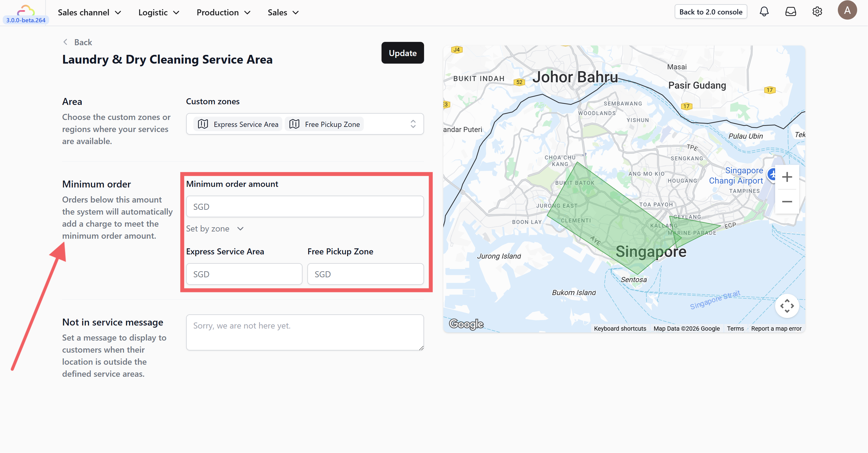This screenshot has width=868, height=453.
Task: Click the map pan control icon
Action: tap(787, 306)
